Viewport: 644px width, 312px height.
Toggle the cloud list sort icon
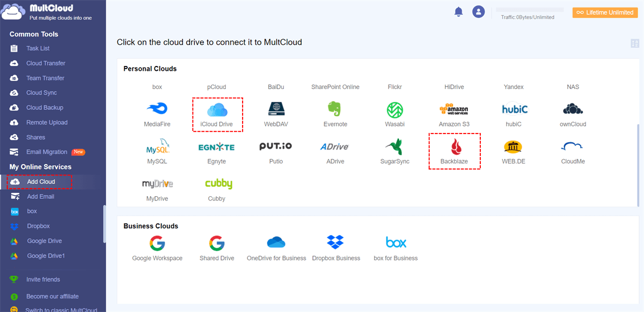pos(635,44)
